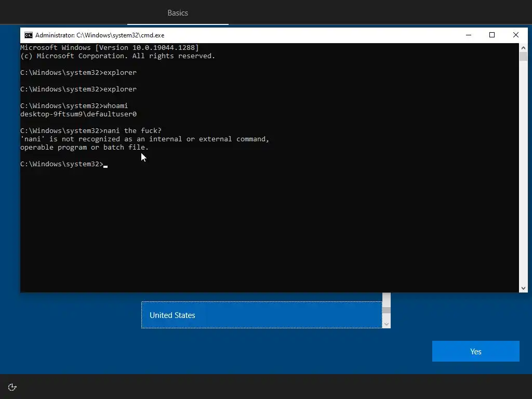Viewport: 532px width, 399px height.
Task: Click the current command prompt line
Action: 64,164
